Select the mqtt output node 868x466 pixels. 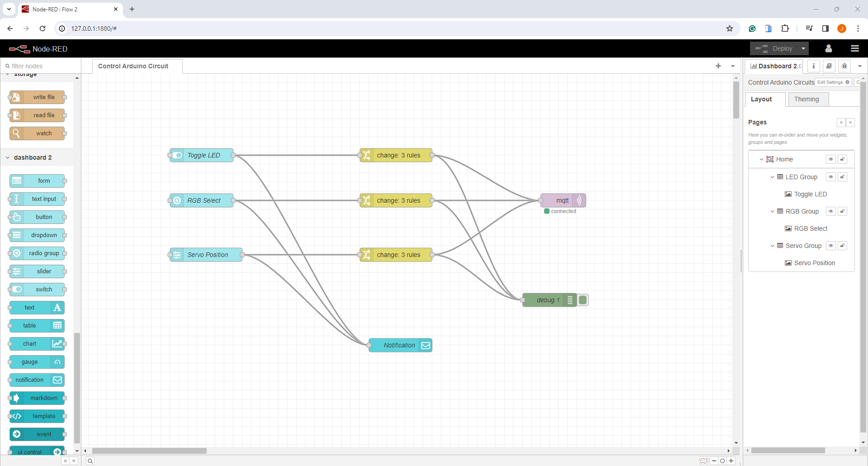[x=563, y=200]
